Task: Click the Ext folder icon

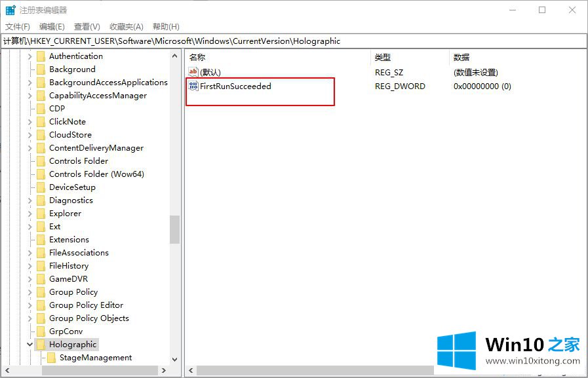Action: (41, 227)
